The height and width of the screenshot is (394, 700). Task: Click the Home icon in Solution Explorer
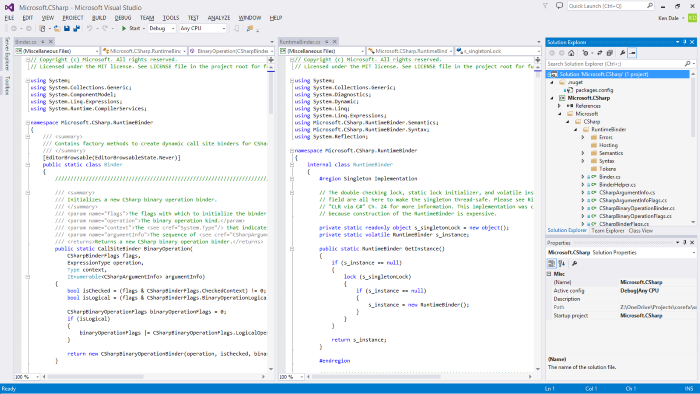point(571,53)
